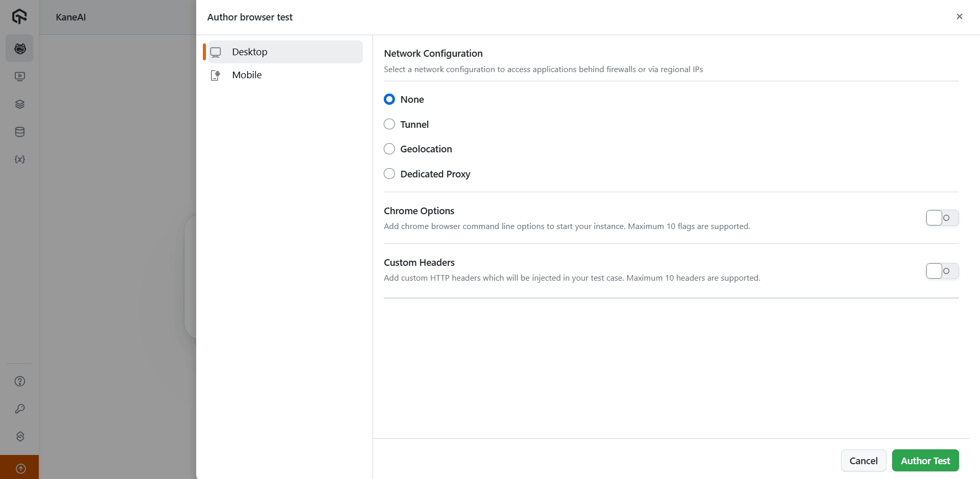This screenshot has height=479, width=980.
Task: Enable the Chrome Options toggle
Action: pyautogui.click(x=941, y=218)
